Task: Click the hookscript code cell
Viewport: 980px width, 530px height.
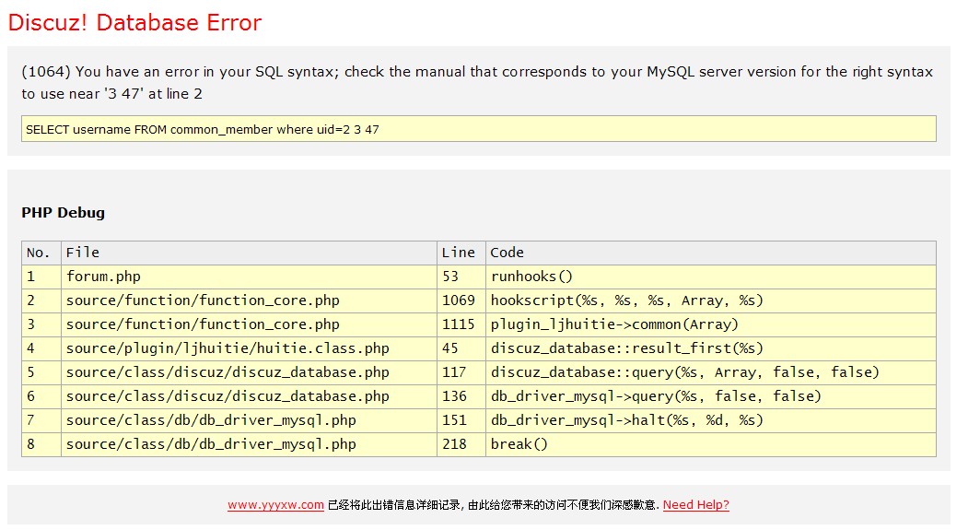Action: (x=711, y=300)
